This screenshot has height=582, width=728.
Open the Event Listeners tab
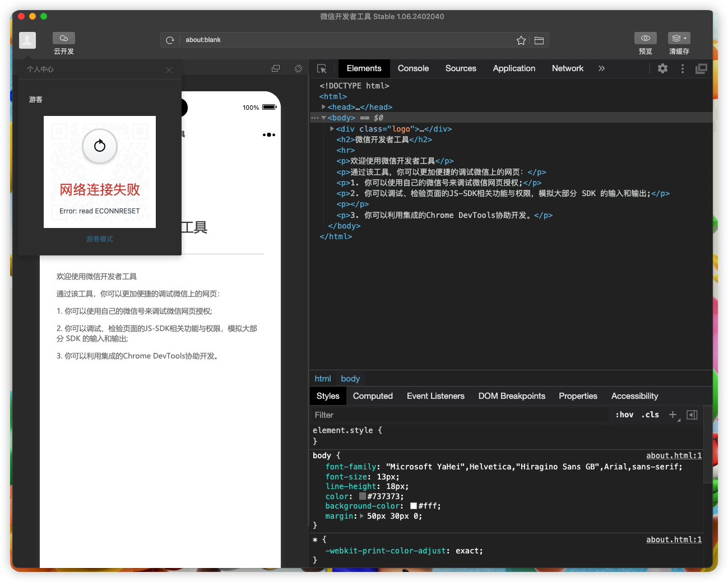coord(435,396)
